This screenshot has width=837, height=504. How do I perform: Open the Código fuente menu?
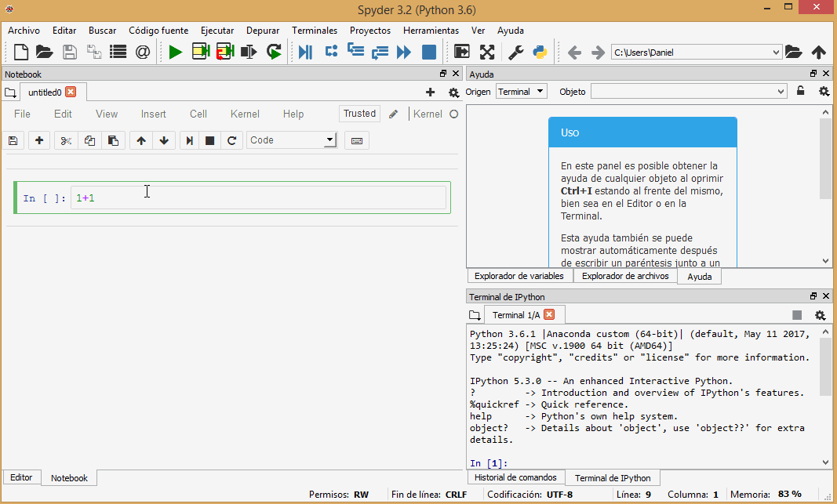158,31
